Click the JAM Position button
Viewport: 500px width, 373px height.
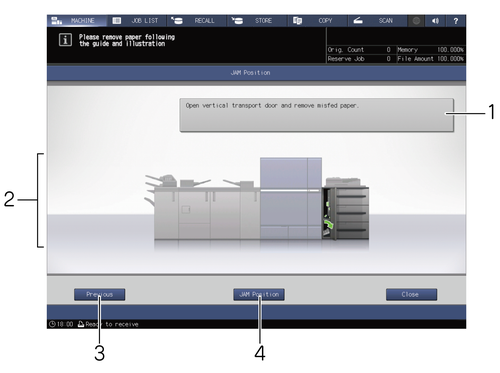259,294
